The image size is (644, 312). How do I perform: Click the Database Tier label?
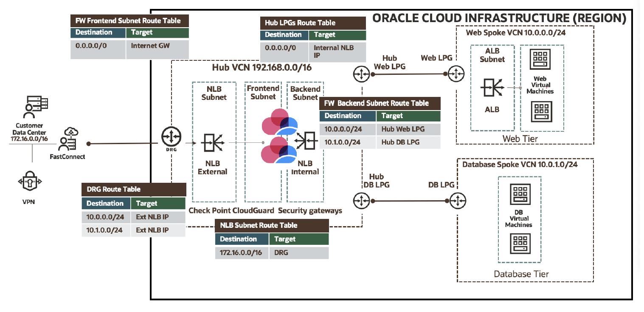pyautogui.click(x=521, y=274)
